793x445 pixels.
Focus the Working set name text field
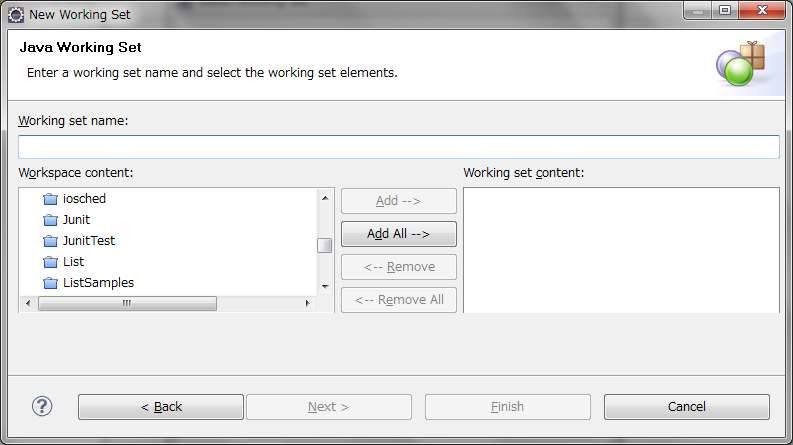click(x=399, y=147)
